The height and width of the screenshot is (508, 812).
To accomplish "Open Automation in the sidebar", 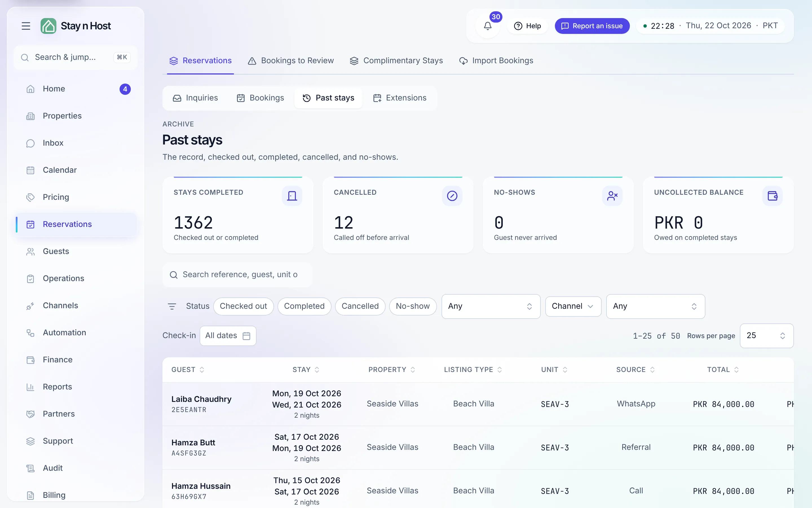I will [x=76, y=333].
